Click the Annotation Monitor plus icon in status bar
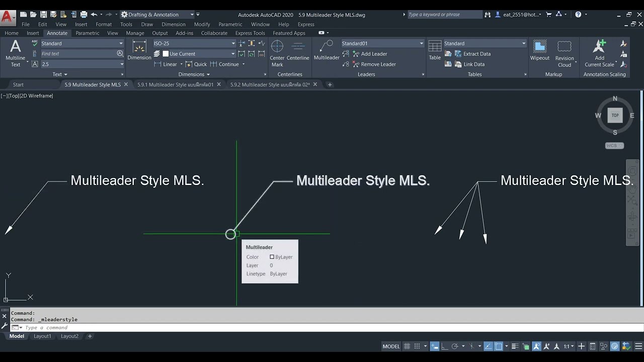Image resolution: width=644 pixels, height=362 pixels. tap(581, 346)
